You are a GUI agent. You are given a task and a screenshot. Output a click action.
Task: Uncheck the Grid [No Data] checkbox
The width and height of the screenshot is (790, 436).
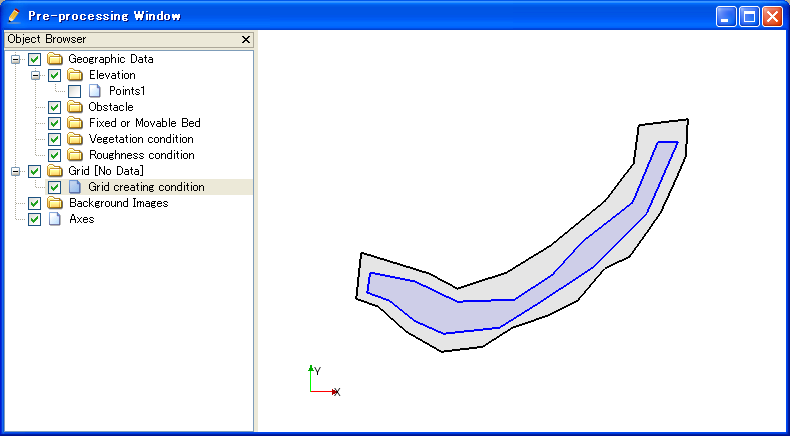(x=34, y=171)
